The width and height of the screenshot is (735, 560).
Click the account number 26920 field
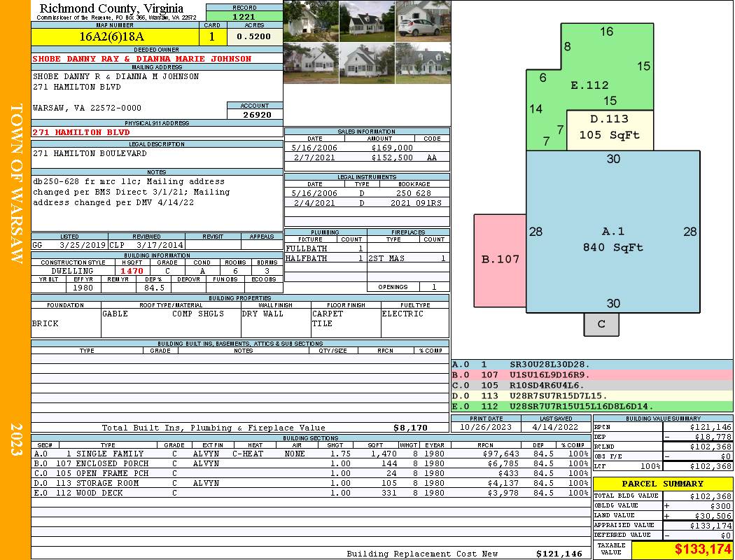[x=255, y=114]
